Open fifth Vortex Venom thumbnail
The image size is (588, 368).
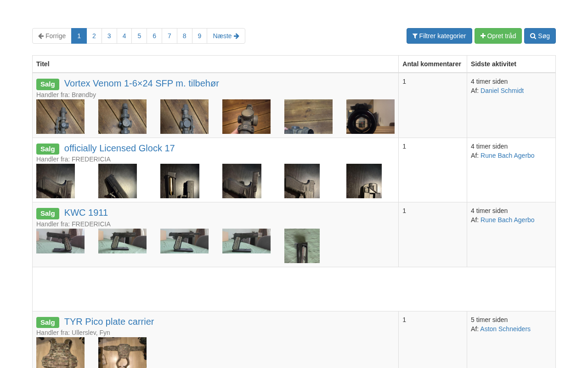tap(308, 116)
